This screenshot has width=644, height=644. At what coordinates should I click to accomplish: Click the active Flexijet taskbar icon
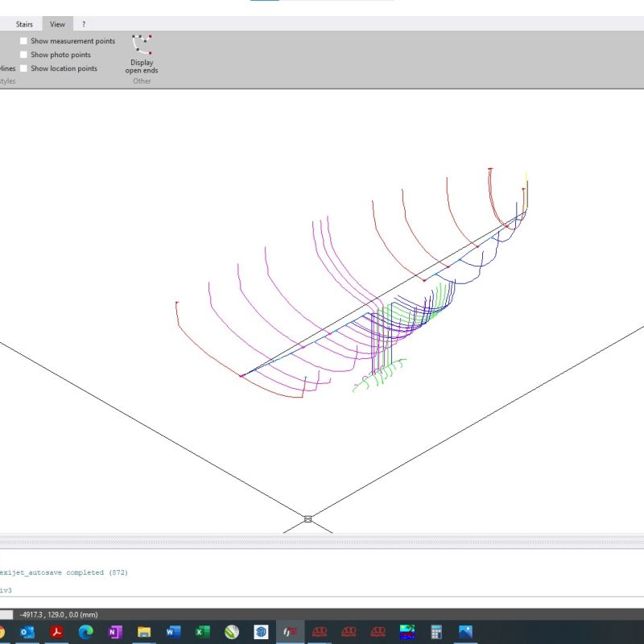(x=290, y=632)
